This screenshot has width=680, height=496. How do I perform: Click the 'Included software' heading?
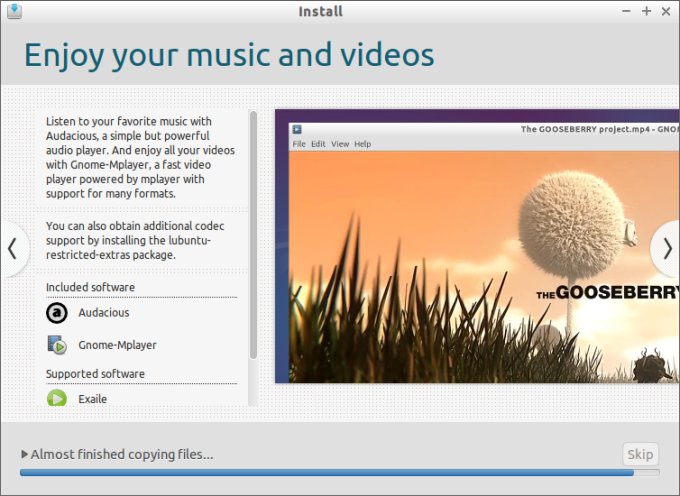[90, 287]
